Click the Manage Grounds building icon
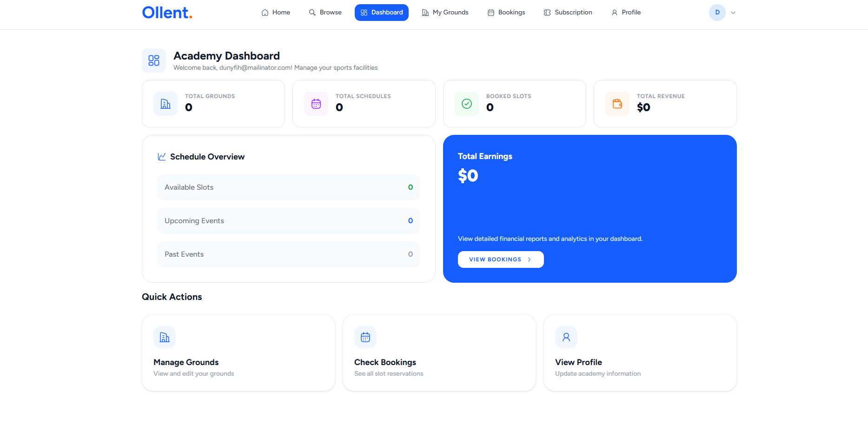 165,337
